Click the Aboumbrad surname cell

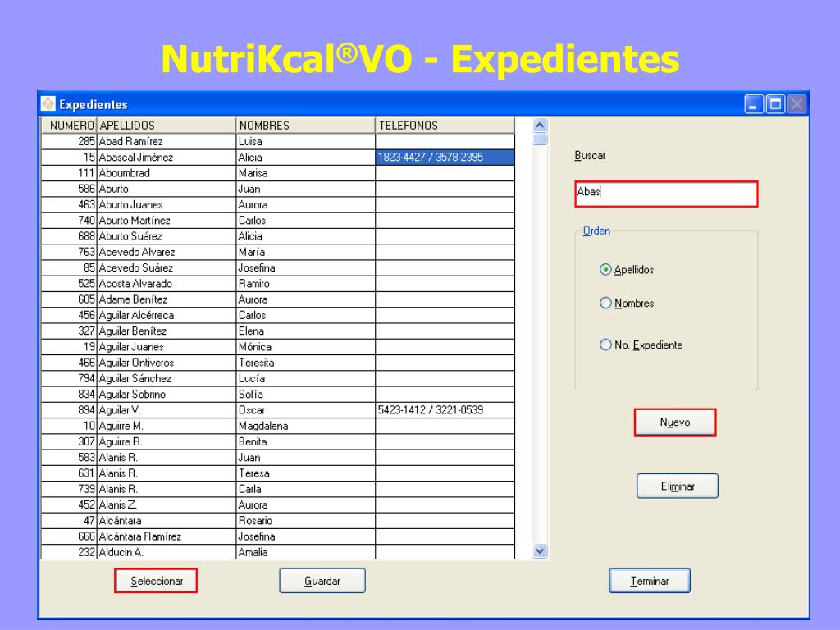(x=167, y=173)
